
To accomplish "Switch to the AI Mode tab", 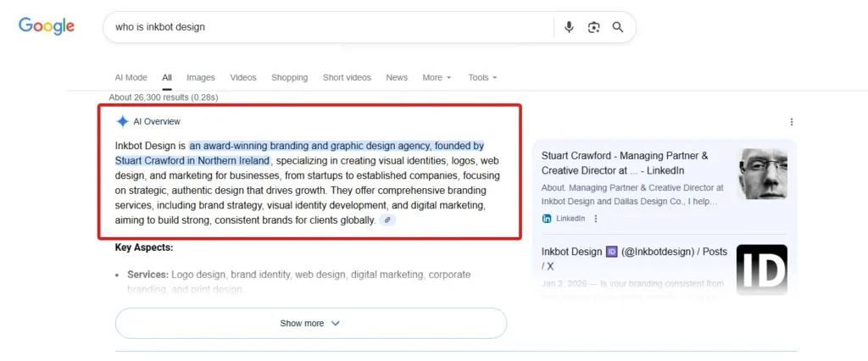I will pos(131,78).
